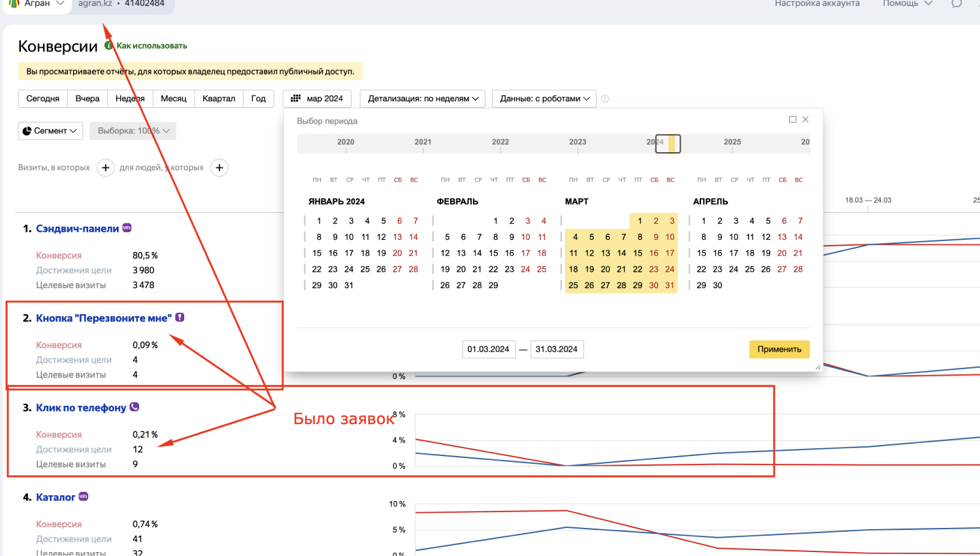Select the ЯНВАРЬ 2024 month header
This screenshot has height=556, width=980.
336,201
